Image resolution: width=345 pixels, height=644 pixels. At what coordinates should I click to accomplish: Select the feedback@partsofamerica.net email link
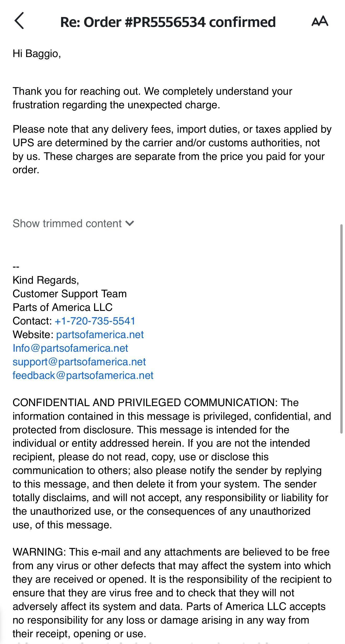83,376
